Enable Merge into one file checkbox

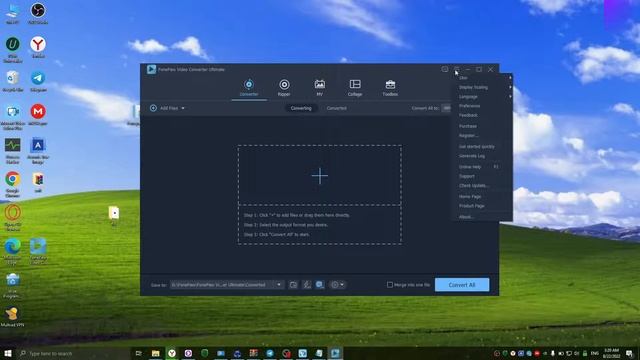click(390, 284)
